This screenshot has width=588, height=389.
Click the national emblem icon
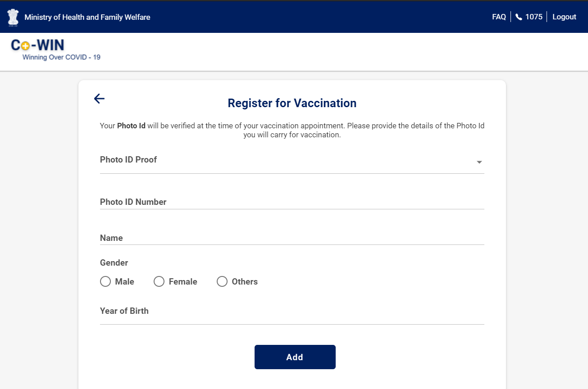[x=13, y=17]
